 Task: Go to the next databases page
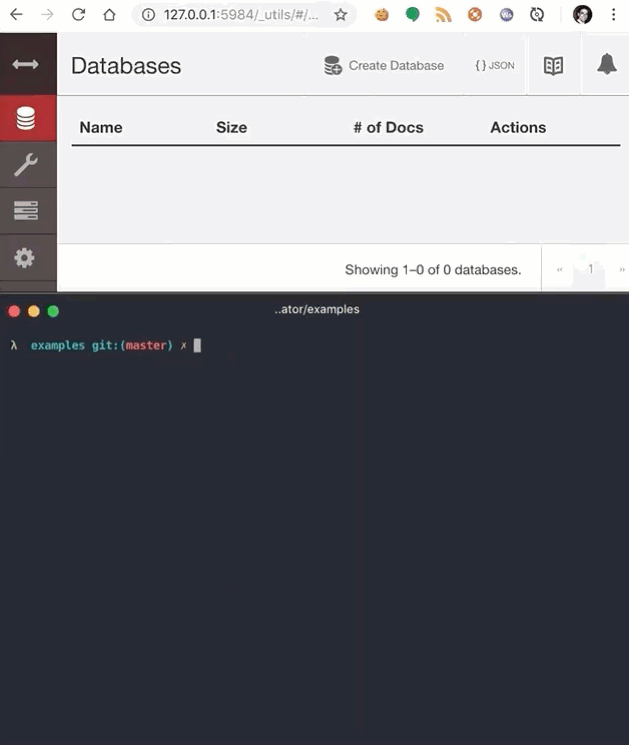(x=621, y=269)
